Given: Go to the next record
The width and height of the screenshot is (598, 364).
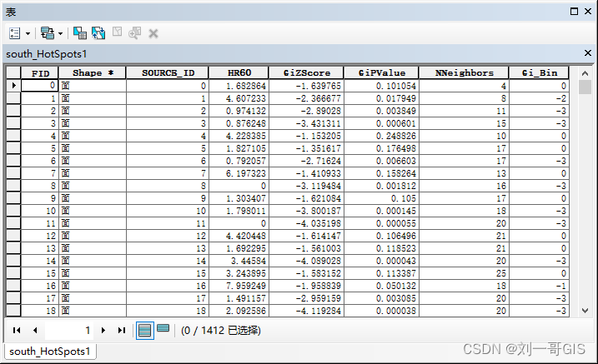Looking at the screenshot, I should [103, 330].
